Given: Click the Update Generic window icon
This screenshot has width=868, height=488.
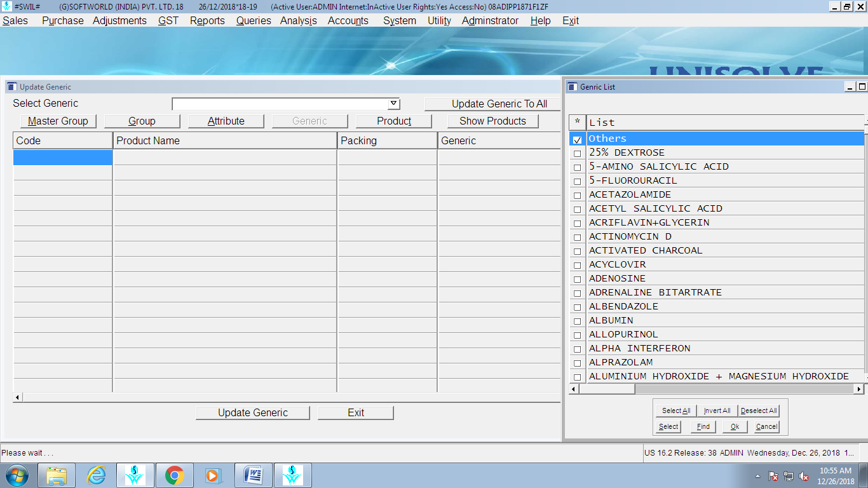Looking at the screenshot, I should (11, 86).
